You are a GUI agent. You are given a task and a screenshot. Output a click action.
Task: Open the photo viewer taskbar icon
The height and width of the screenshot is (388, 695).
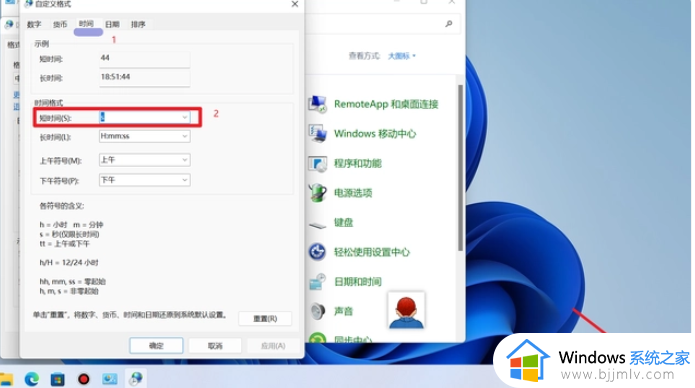tap(109, 379)
